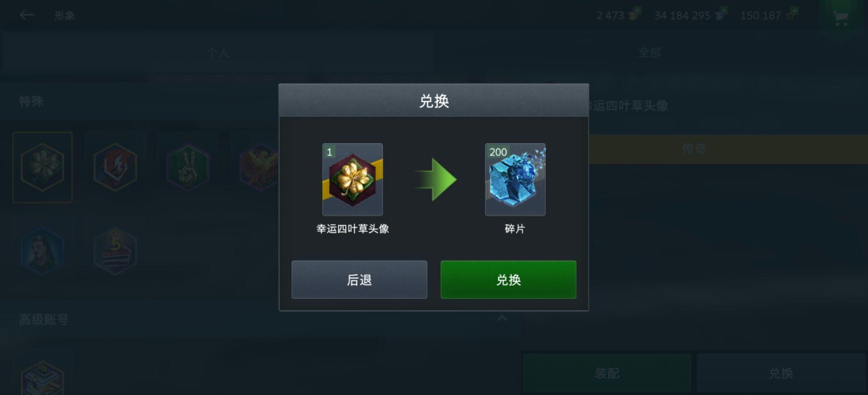Select the blue 碎片 fragments reward icon

click(515, 180)
